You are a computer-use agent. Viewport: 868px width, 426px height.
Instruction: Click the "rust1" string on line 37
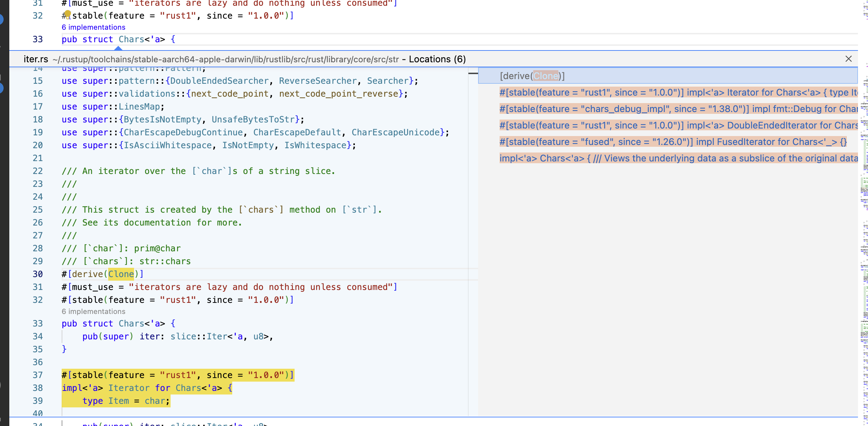pyautogui.click(x=178, y=375)
